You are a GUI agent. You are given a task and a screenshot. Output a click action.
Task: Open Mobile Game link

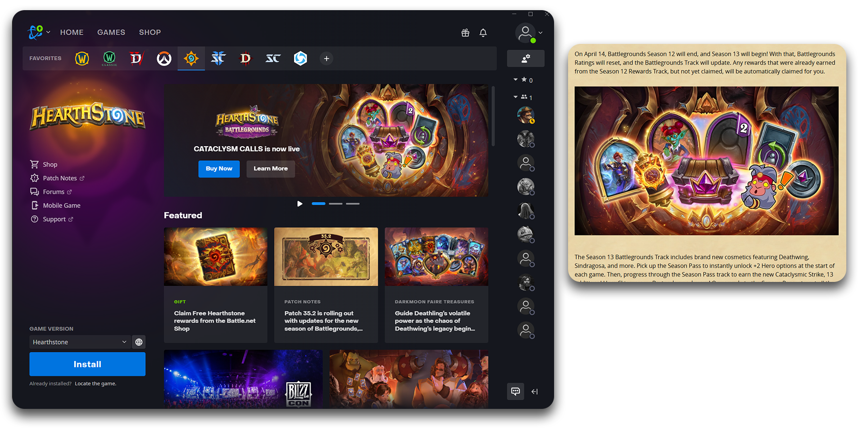55,205
